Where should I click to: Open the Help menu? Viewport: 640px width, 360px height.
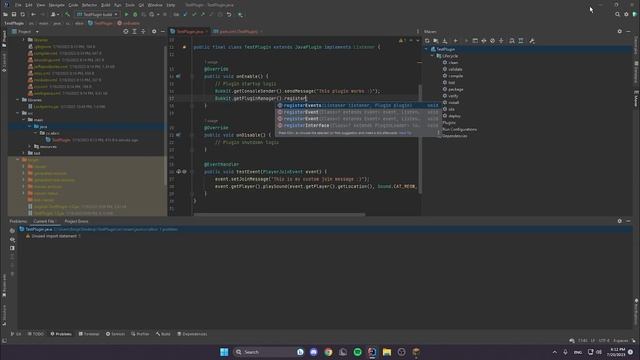[x=171, y=5]
